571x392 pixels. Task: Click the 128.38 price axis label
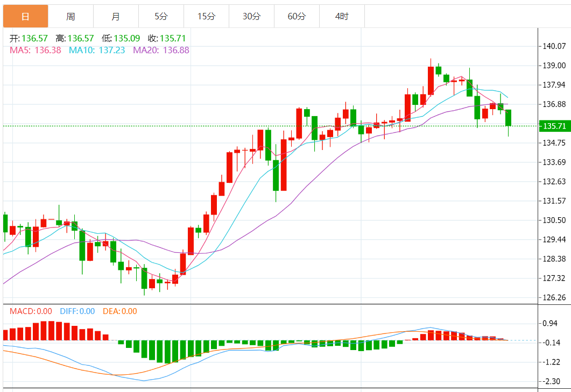[x=554, y=259]
